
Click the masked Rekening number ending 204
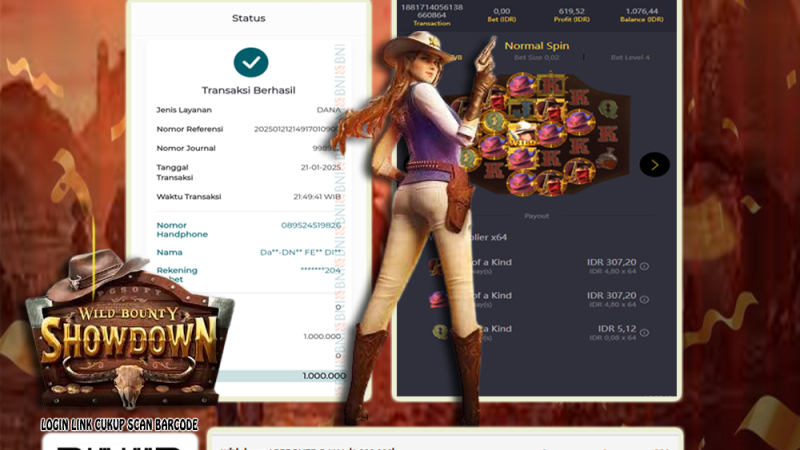click(x=320, y=270)
